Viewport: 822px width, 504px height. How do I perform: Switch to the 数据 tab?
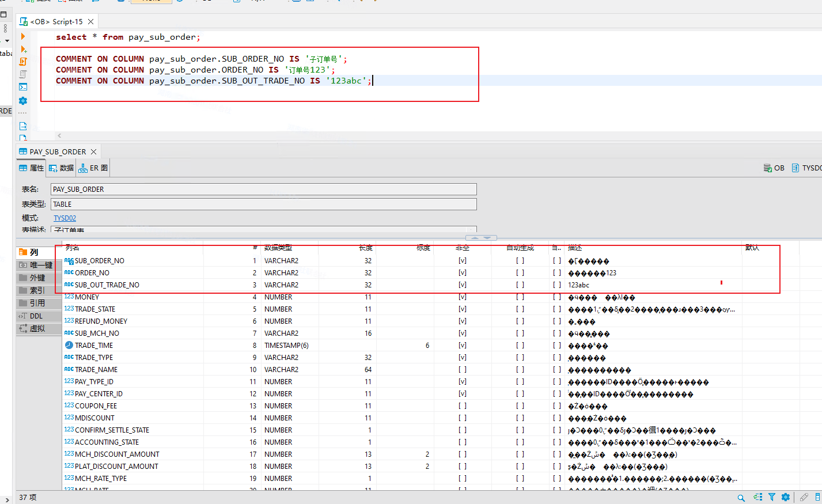pyautogui.click(x=61, y=168)
